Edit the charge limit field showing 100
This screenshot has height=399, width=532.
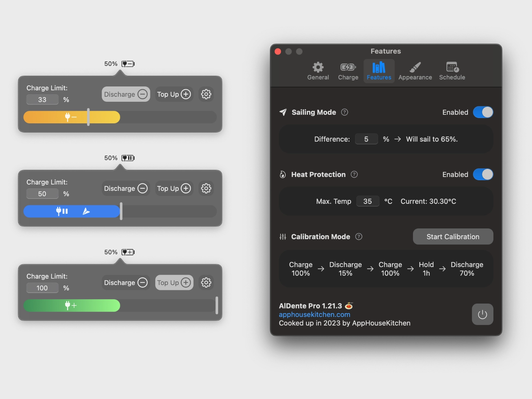pos(42,288)
